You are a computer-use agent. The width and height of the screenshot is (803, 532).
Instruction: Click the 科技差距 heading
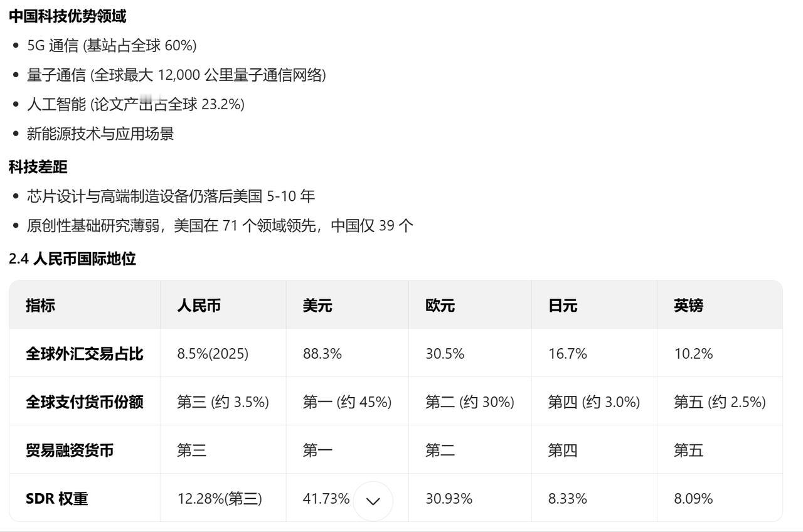tap(38, 167)
